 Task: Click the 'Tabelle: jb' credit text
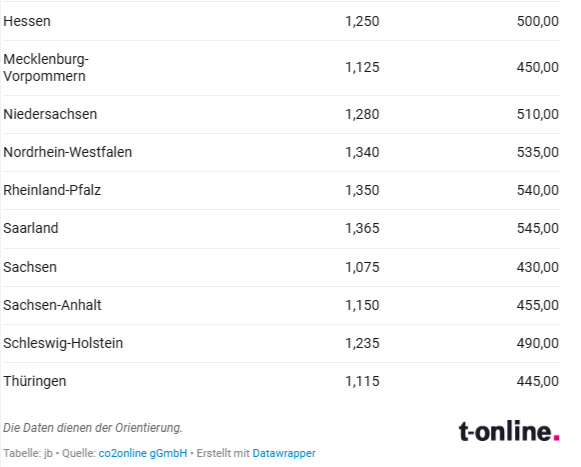point(28,453)
